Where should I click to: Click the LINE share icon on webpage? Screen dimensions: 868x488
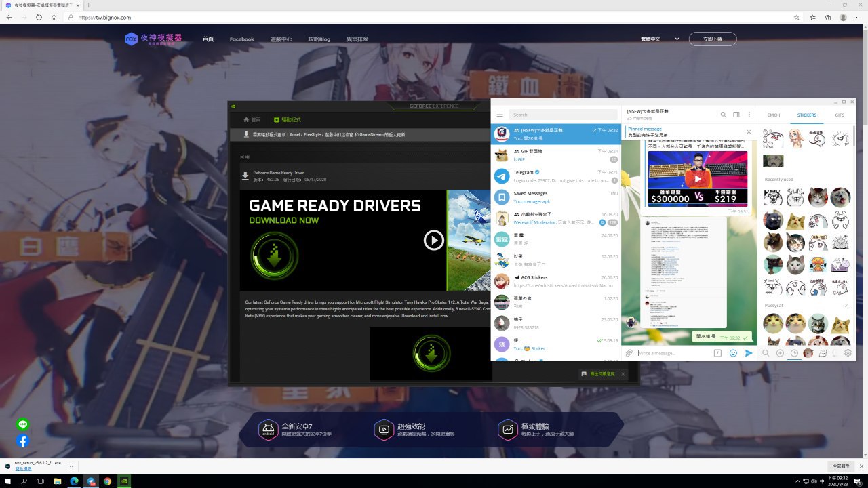click(x=23, y=425)
